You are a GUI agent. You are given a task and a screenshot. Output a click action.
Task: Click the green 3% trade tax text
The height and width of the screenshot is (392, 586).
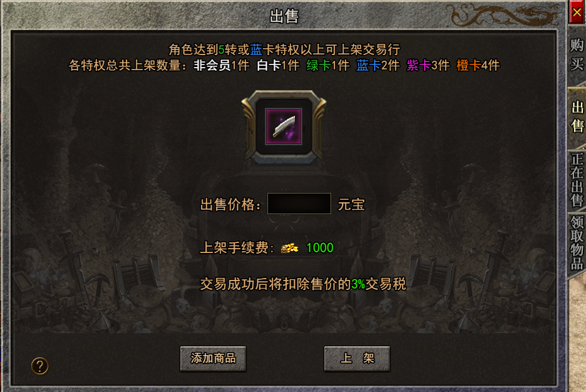[358, 285]
